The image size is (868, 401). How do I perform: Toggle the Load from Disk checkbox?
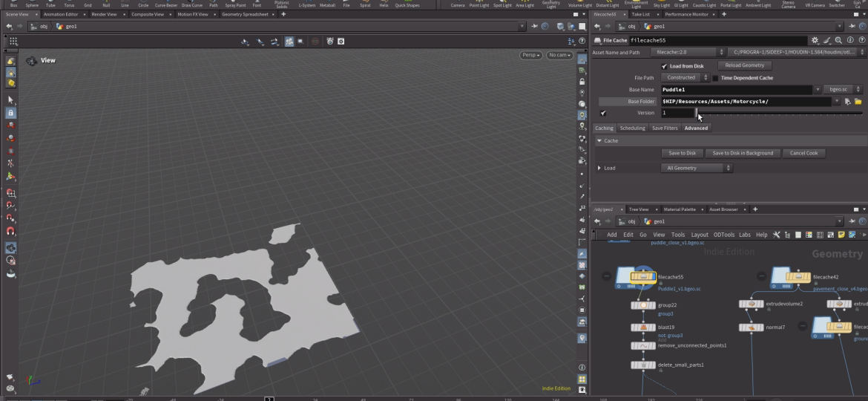click(665, 66)
